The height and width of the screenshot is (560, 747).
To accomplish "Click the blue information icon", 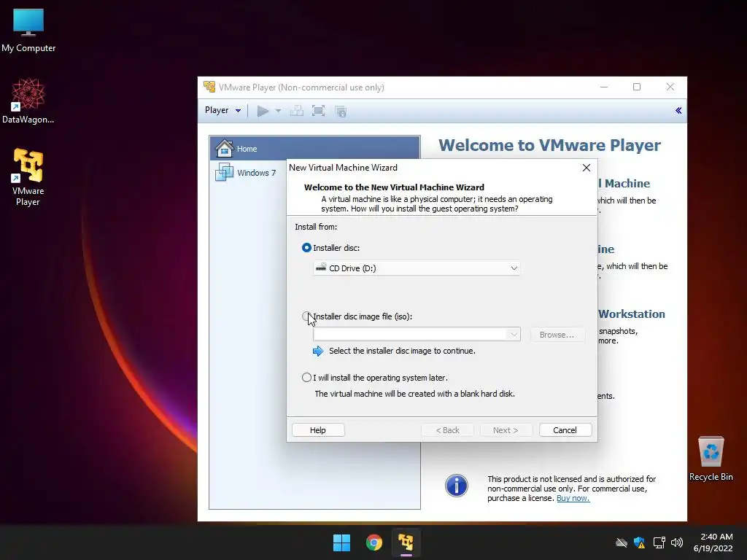I will (x=457, y=486).
